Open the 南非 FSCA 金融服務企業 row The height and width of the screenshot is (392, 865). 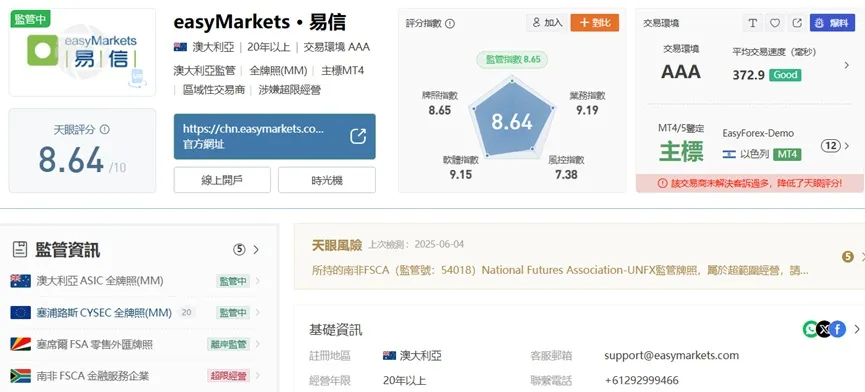pyautogui.click(x=136, y=377)
